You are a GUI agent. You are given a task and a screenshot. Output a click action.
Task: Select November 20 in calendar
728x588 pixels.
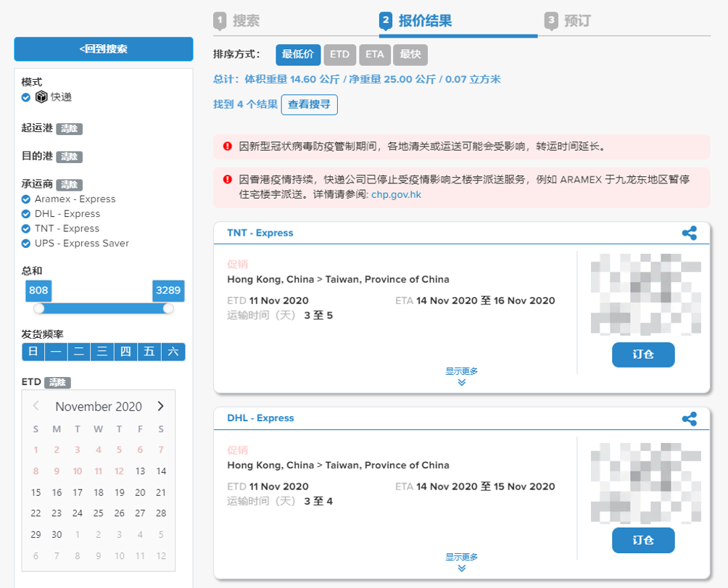140,492
